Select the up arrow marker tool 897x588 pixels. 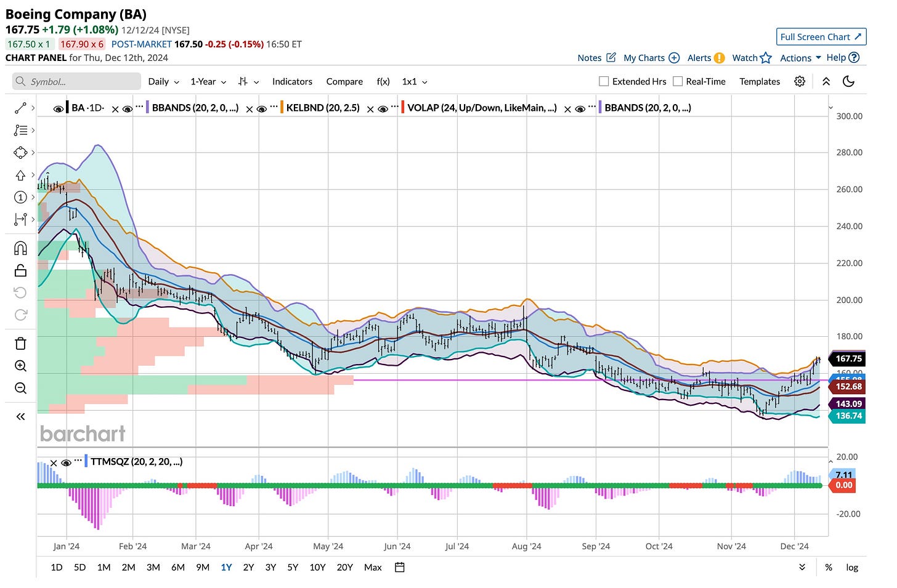click(x=20, y=175)
